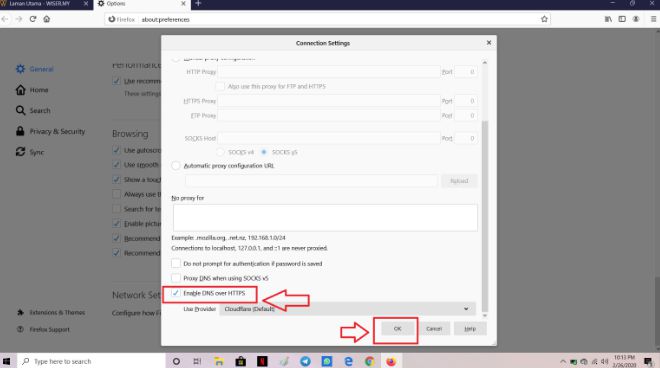The height and width of the screenshot is (368, 660).
Task: Open File Explorer from the taskbar
Action: (x=219, y=361)
